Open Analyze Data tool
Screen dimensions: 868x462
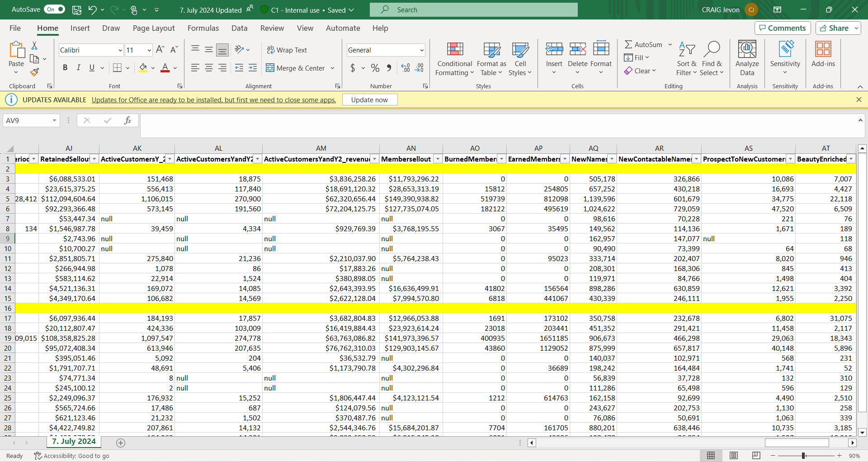pos(747,50)
